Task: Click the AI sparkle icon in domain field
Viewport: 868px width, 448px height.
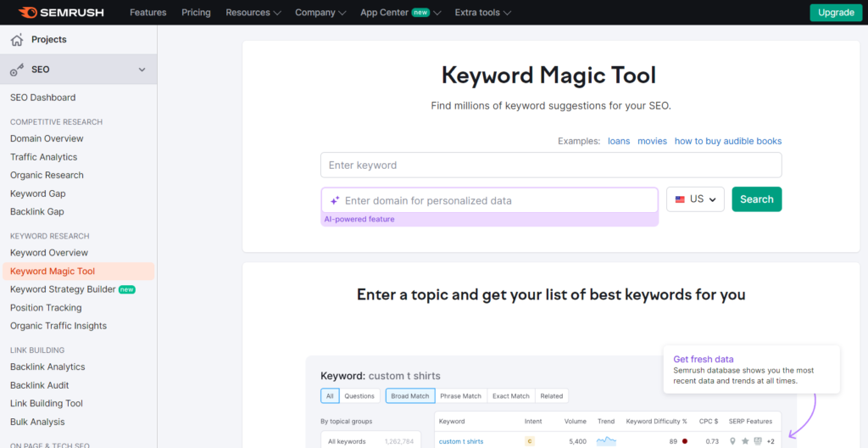Action: pyautogui.click(x=334, y=201)
